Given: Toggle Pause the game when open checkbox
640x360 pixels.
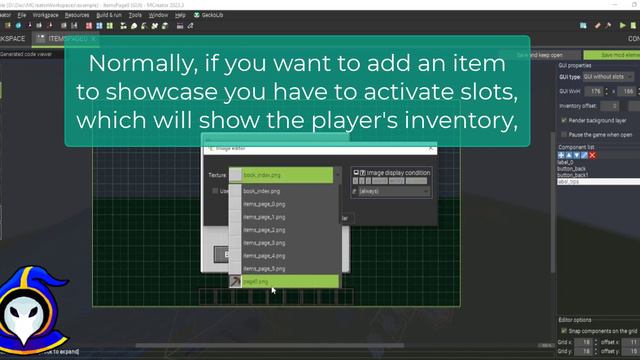Looking at the screenshot, I should [x=564, y=135].
